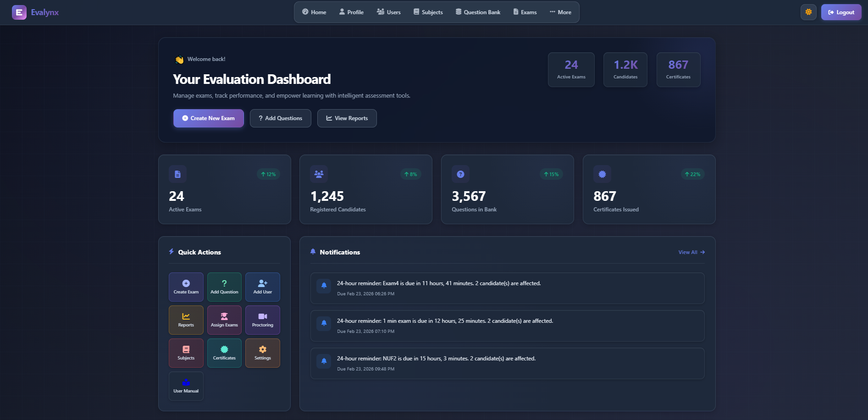Screen dimensions: 868x420
Task: Click the 8% growth badge
Action: click(411, 174)
